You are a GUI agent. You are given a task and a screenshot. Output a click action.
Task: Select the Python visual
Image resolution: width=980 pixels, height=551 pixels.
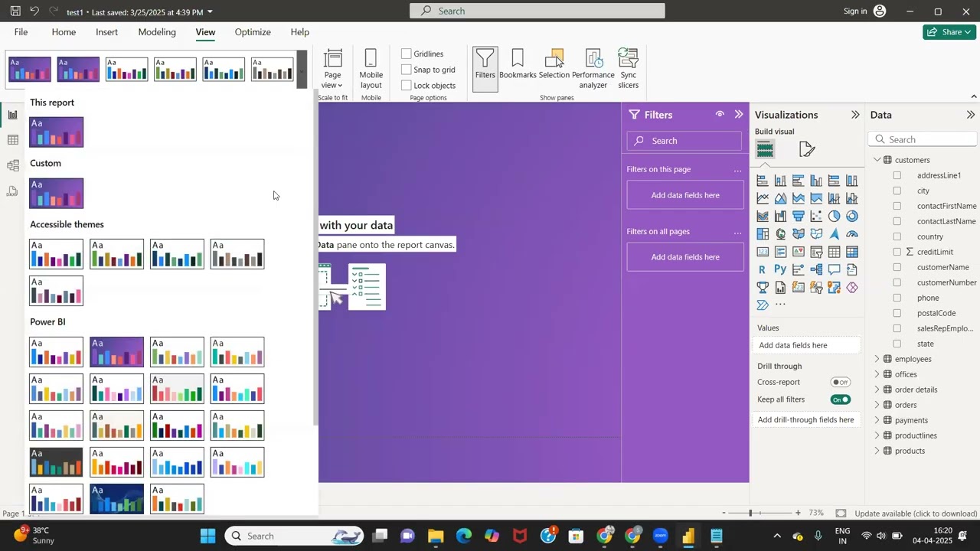pos(780,269)
